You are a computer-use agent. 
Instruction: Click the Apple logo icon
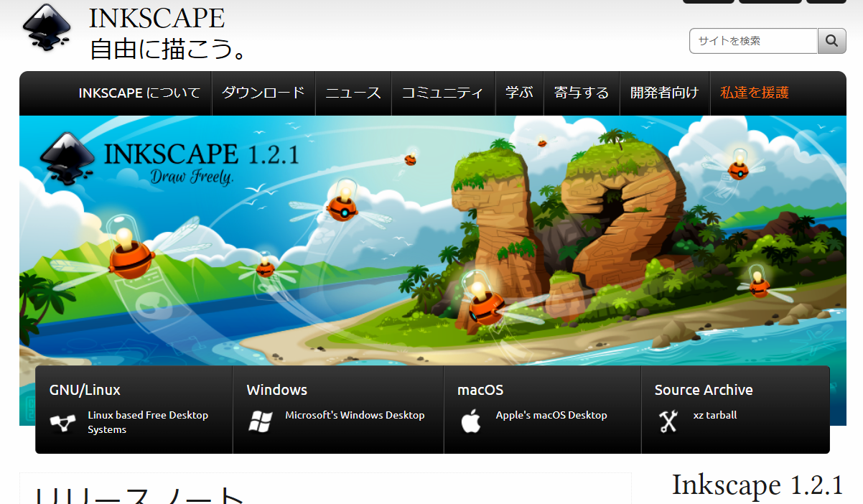(x=470, y=422)
